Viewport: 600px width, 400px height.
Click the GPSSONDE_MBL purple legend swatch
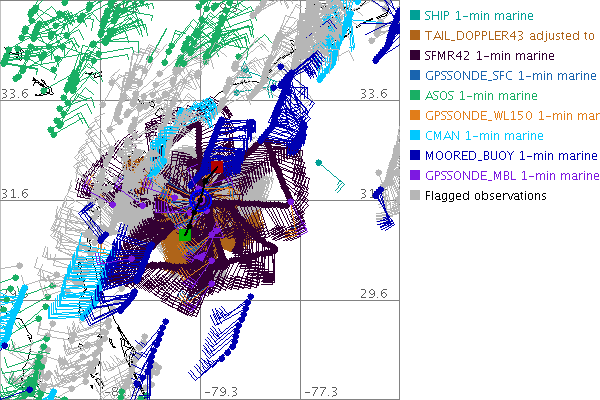[x=414, y=175]
